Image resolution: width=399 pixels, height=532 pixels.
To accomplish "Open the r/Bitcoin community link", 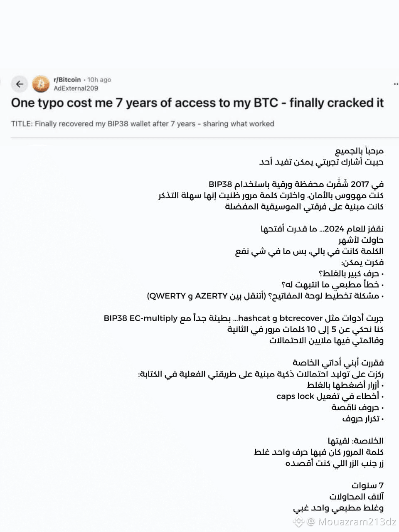I will click(68, 79).
